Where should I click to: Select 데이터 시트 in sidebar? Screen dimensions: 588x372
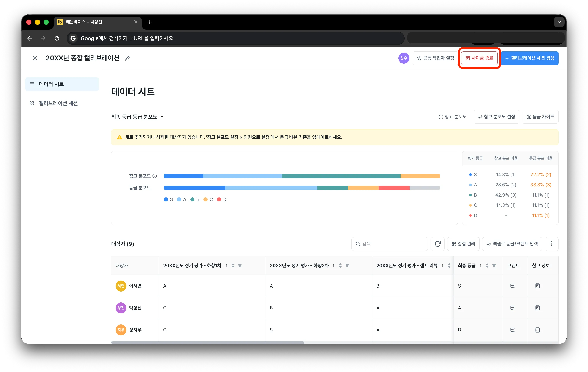[x=62, y=84]
